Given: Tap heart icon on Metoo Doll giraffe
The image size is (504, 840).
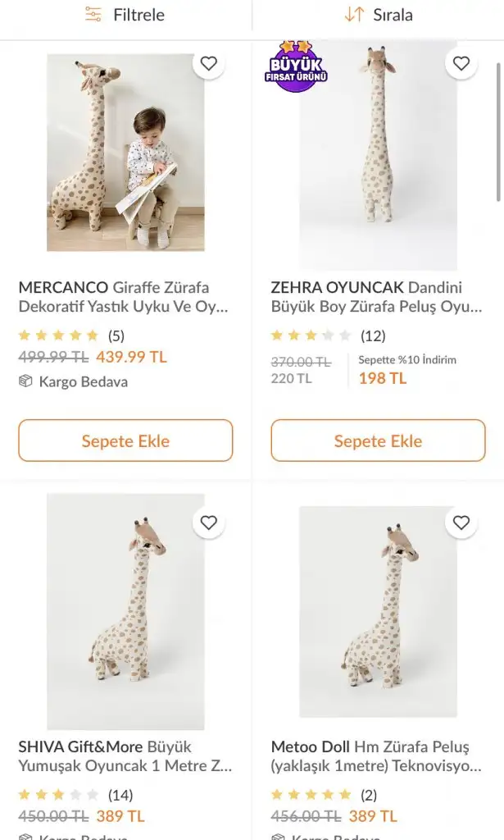Looking at the screenshot, I should click(x=461, y=523).
